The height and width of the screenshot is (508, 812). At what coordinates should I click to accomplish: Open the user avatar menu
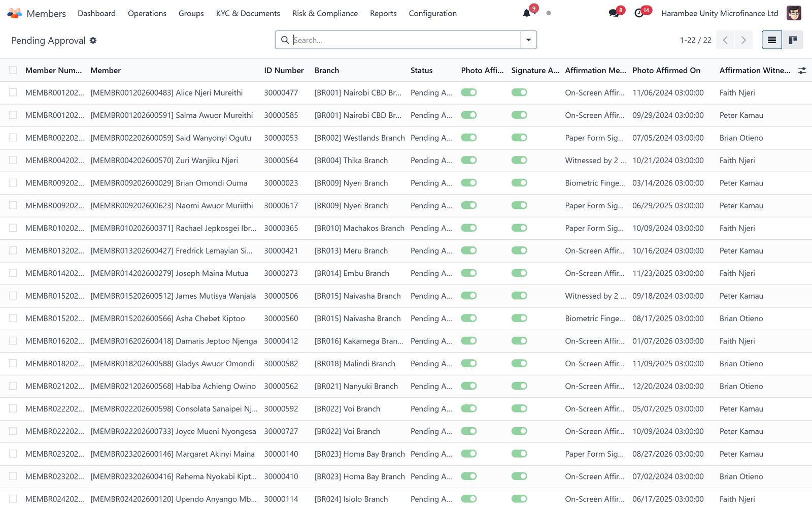tap(794, 13)
